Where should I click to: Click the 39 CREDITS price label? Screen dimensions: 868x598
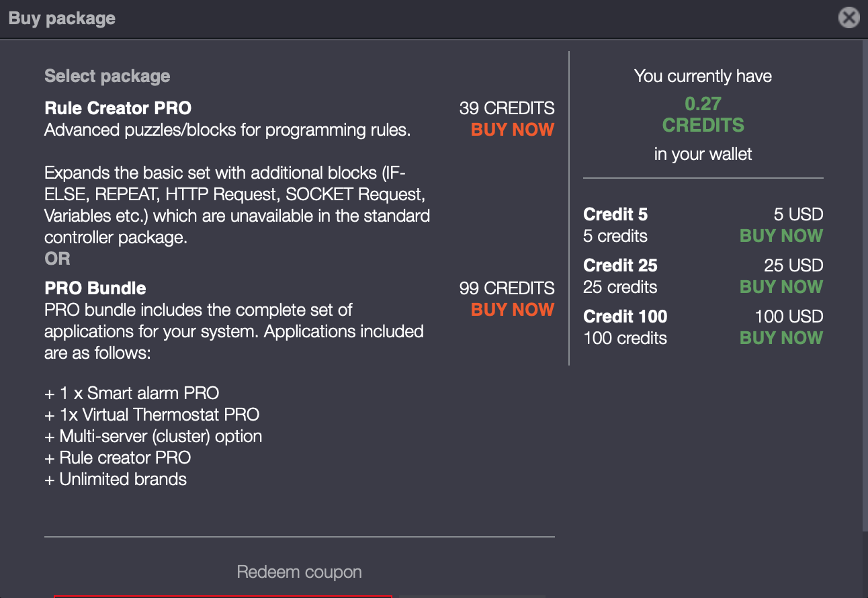pos(507,108)
